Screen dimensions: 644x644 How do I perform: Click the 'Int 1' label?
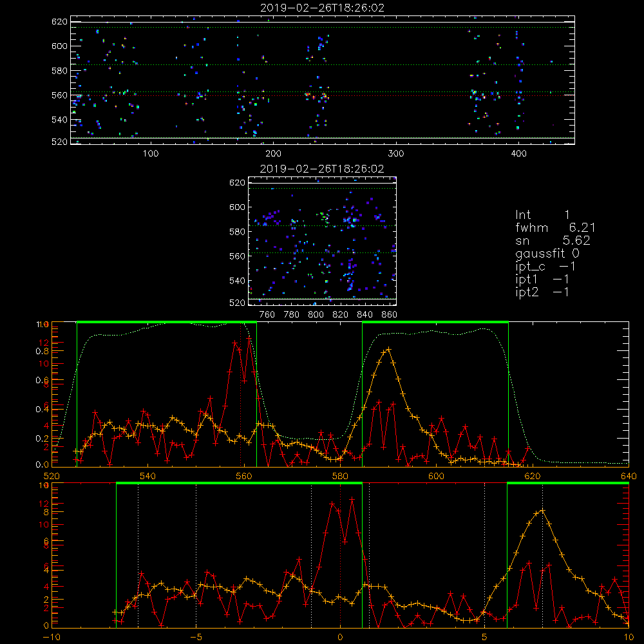coord(542,215)
